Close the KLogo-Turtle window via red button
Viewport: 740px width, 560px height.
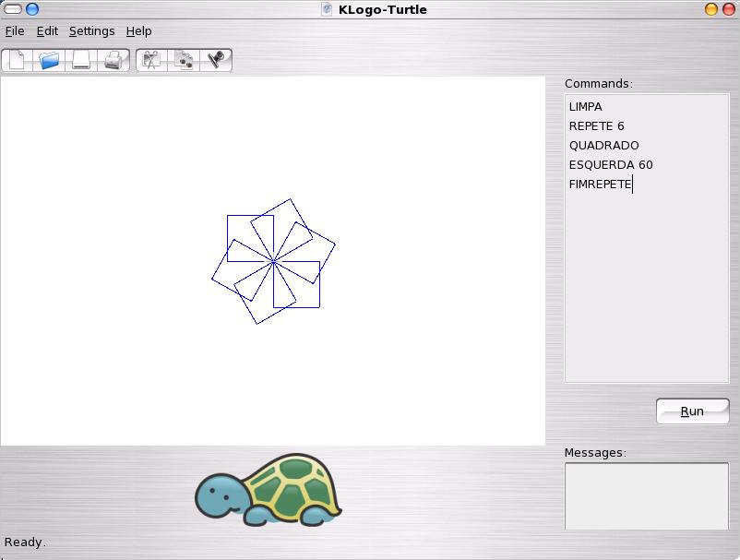730,9
